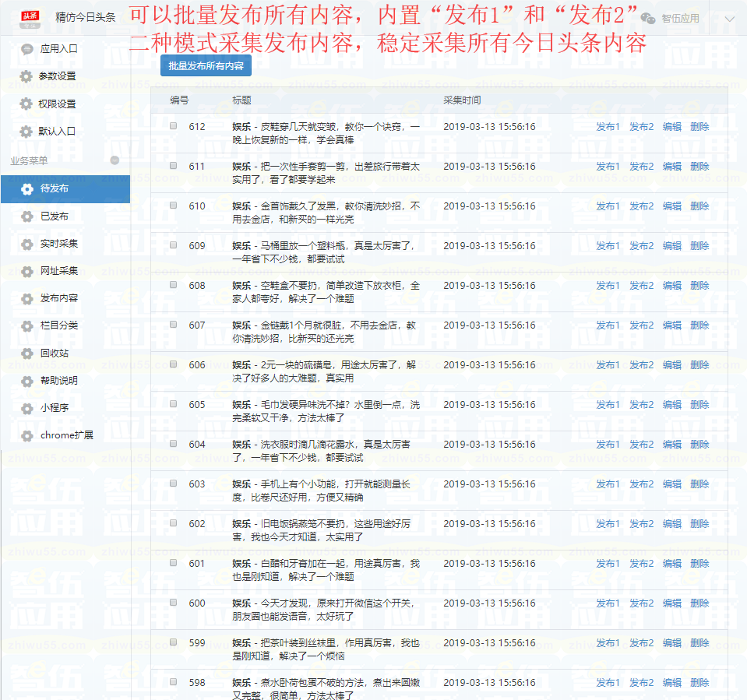The width and height of the screenshot is (747, 700).
Task: Click 批量发布所有内容 button
Action: point(206,65)
